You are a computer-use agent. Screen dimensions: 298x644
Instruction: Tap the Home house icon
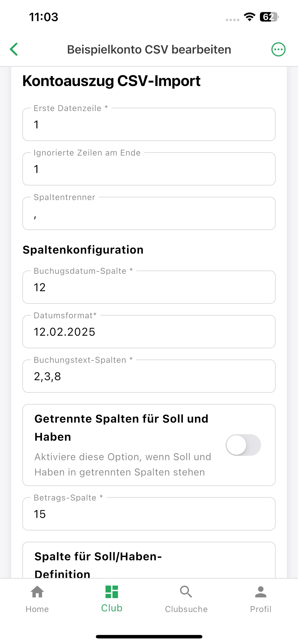click(x=37, y=592)
